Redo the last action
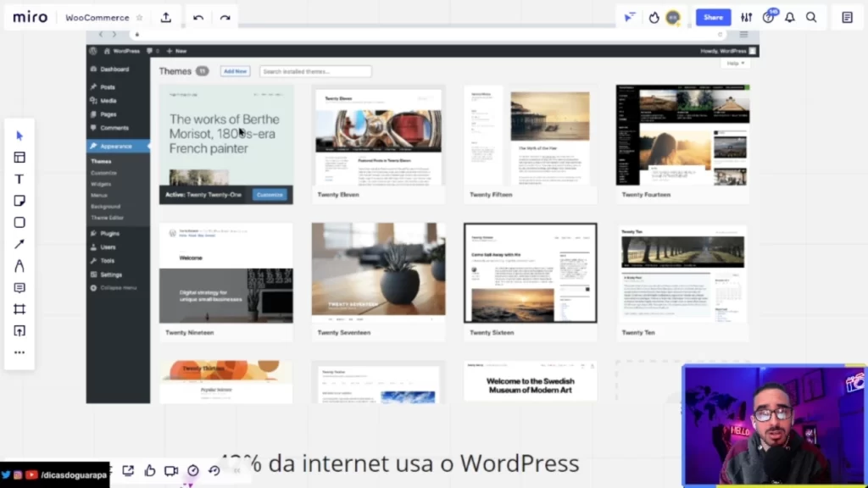868x488 pixels. point(225,18)
